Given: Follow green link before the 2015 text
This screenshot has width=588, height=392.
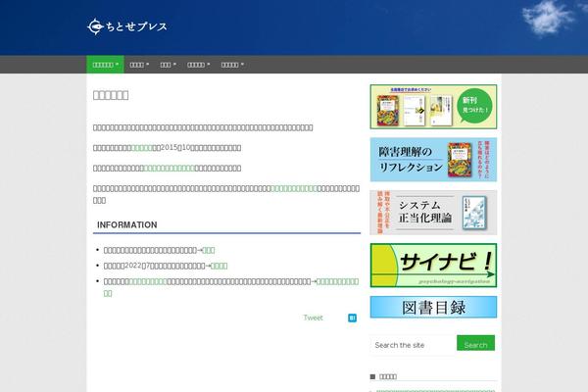Looking at the screenshot, I should coord(142,148).
